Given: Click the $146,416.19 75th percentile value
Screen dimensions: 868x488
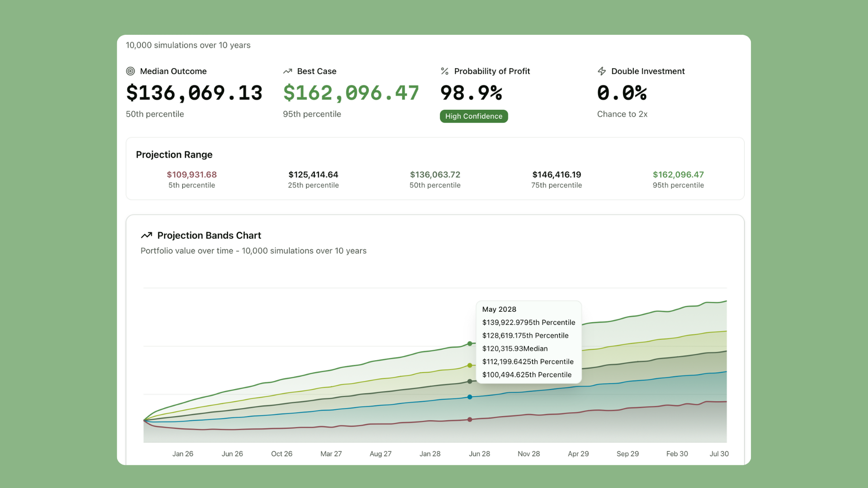Looking at the screenshot, I should click(557, 174).
